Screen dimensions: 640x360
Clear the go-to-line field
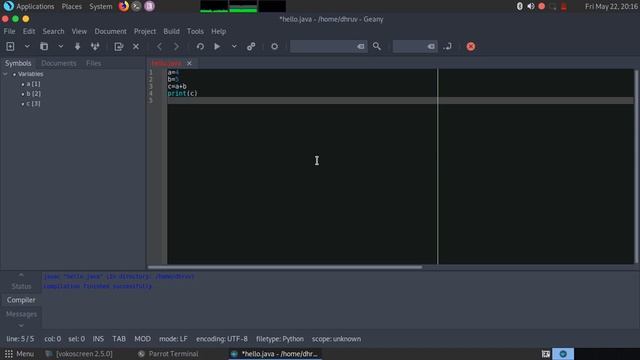coord(431,47)
